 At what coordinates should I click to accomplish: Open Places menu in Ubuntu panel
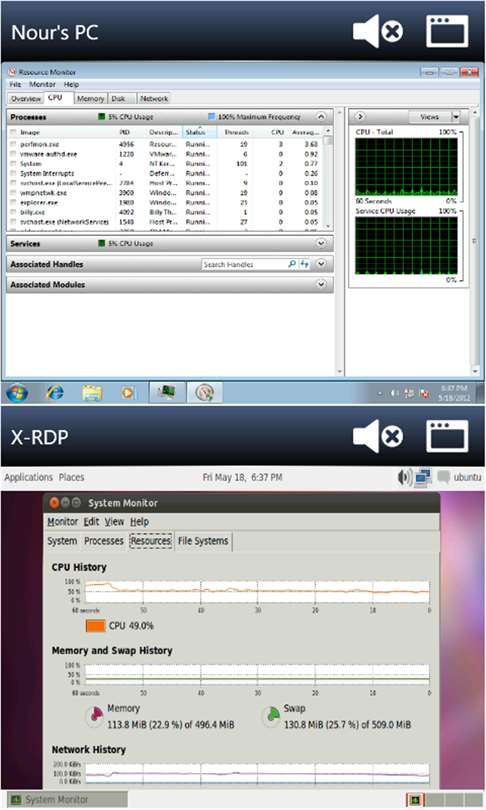[71, 477]
